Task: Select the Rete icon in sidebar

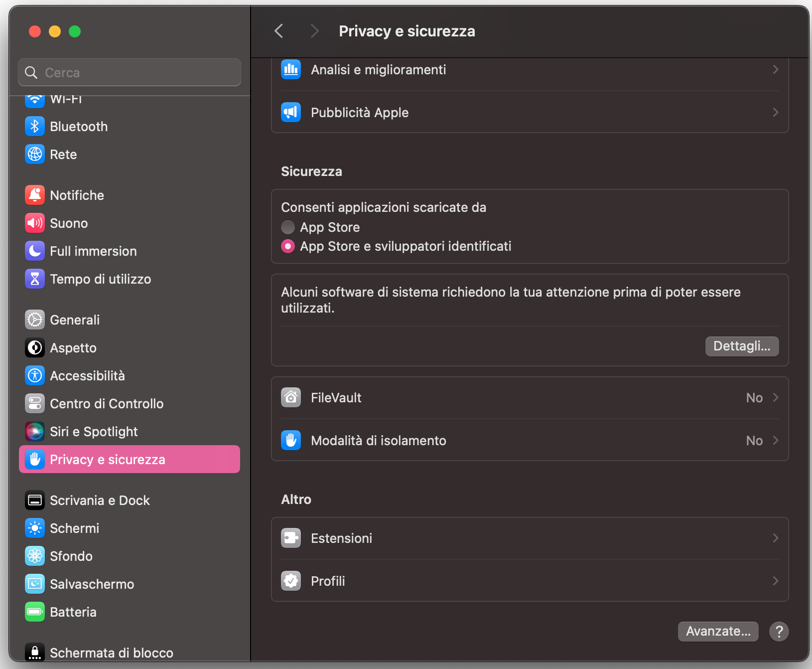Action: pos(34,154)
